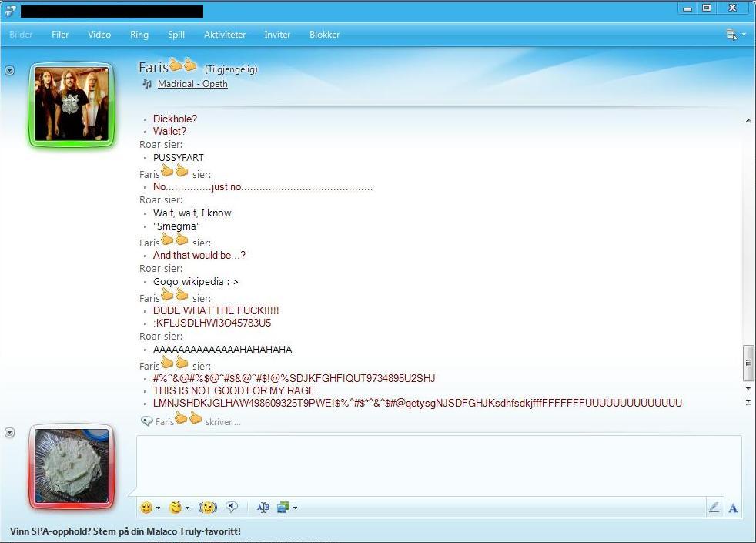756x543 pixels.
Task: Send a nudge to contact
Action: pos(208,508)
